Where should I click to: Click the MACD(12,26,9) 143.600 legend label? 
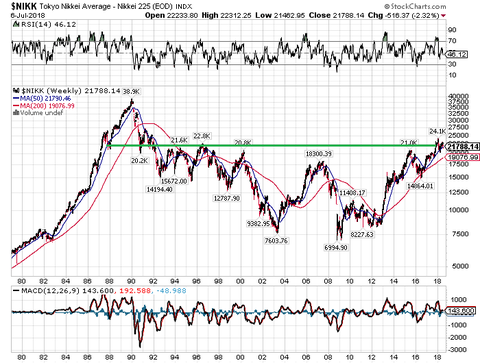coord(67,291)
